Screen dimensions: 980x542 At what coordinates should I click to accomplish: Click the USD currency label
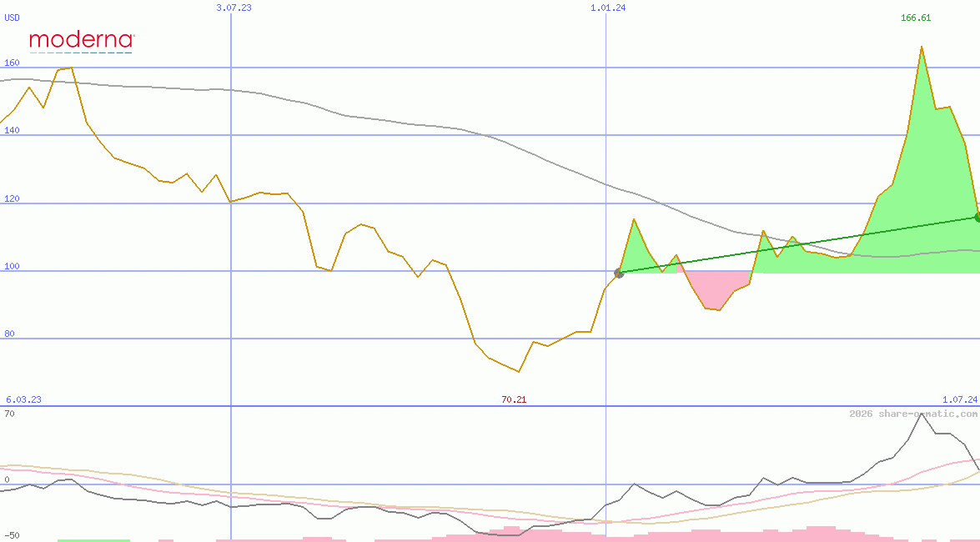[x=13, y=17]
